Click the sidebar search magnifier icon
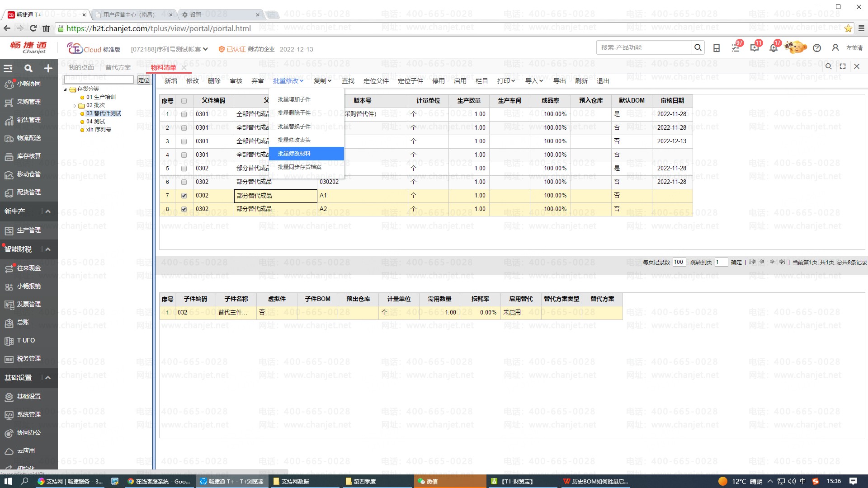Image resolution: width=868 pixels, height=488 pixels. point(28,68)
